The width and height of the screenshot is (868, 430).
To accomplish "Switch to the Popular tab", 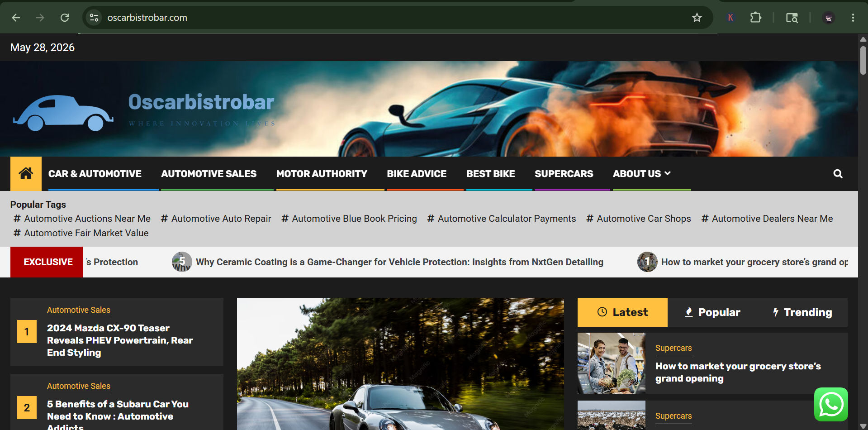I will (x=712, y=312).
